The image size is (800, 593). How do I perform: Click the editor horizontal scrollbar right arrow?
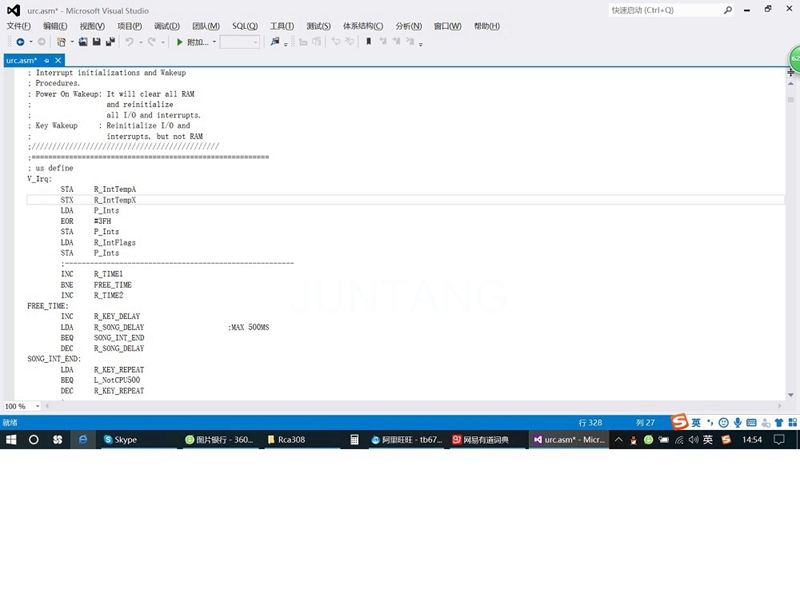780,406
